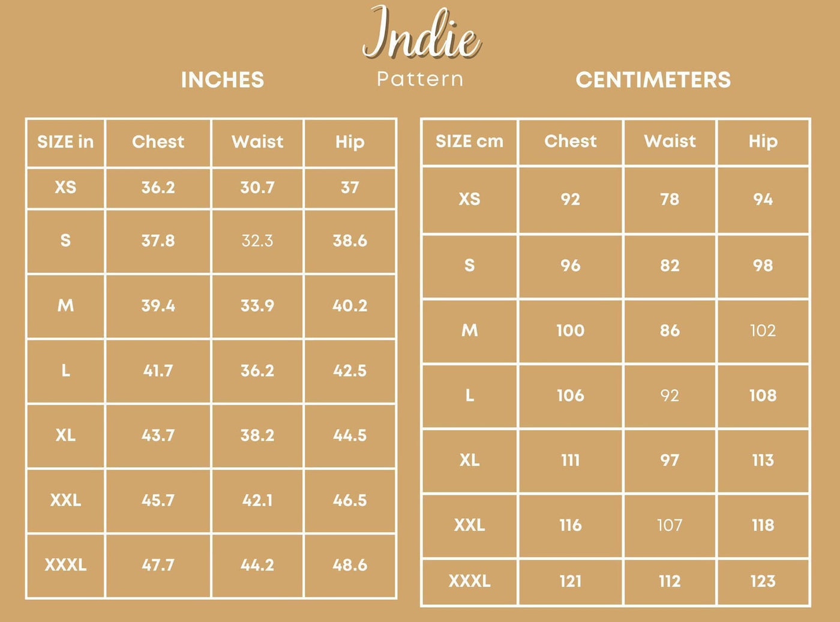Click the 48.6 hip value for XXXL
The width and height of the screenshot is (840, 622).
[350, 564]
